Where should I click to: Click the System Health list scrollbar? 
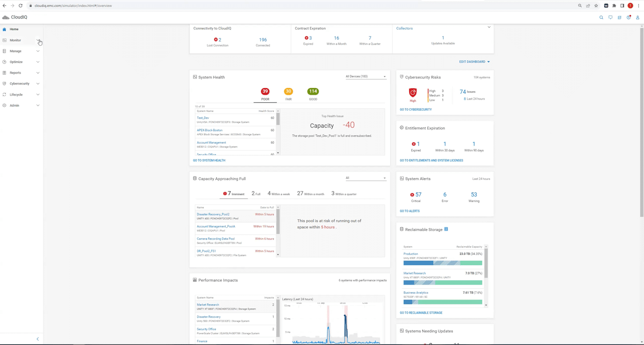click(278, 119)
